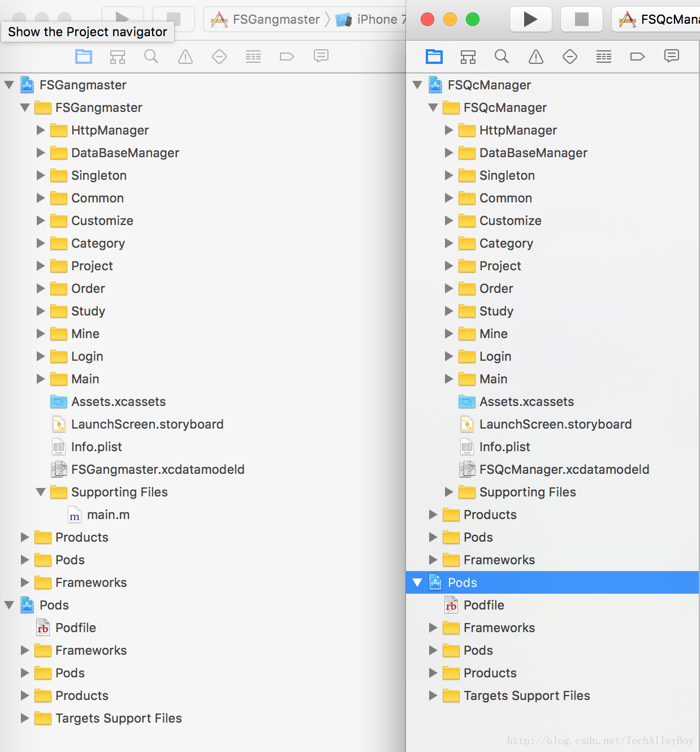Show Project navigator in FSQcManager window
Screen dimensions: 700x752
[434, 57]
